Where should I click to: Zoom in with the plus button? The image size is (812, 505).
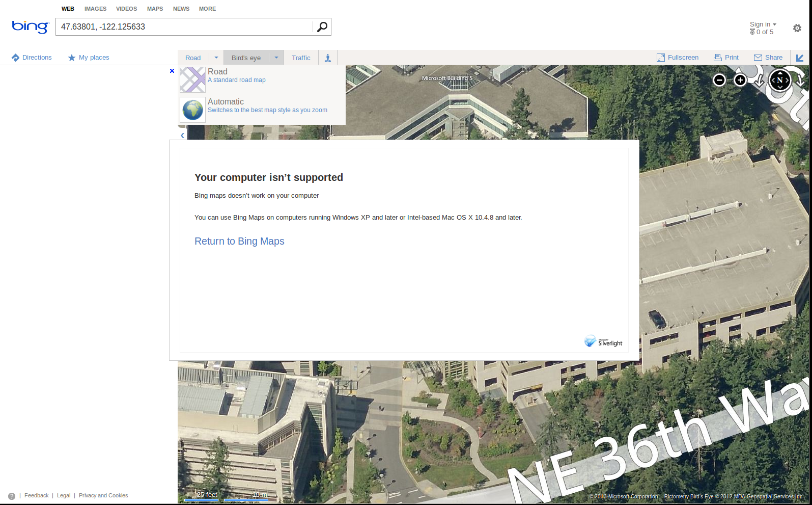click(x=740, y=80)
